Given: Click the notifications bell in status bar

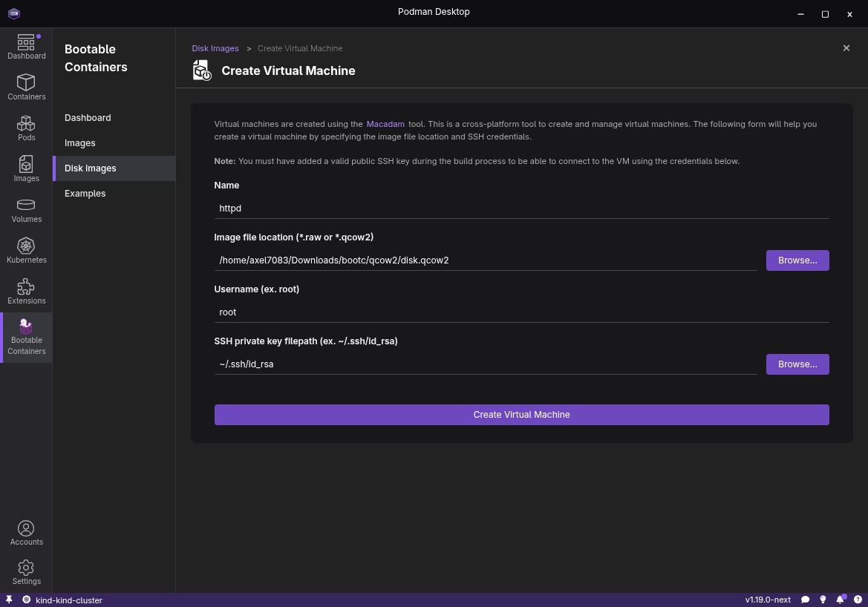Looking at the screenshot, I should [841, 600].
